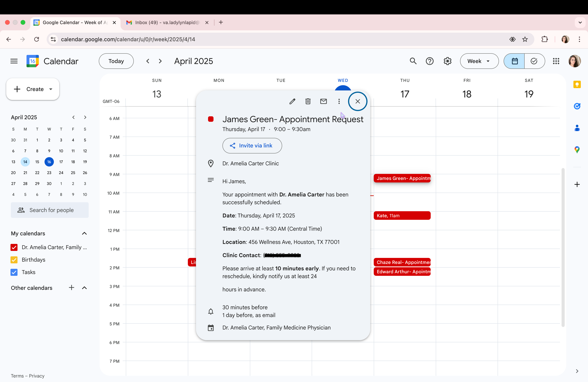
Task: Select April 16 in the mini calendar
Action: click(49, 162)
